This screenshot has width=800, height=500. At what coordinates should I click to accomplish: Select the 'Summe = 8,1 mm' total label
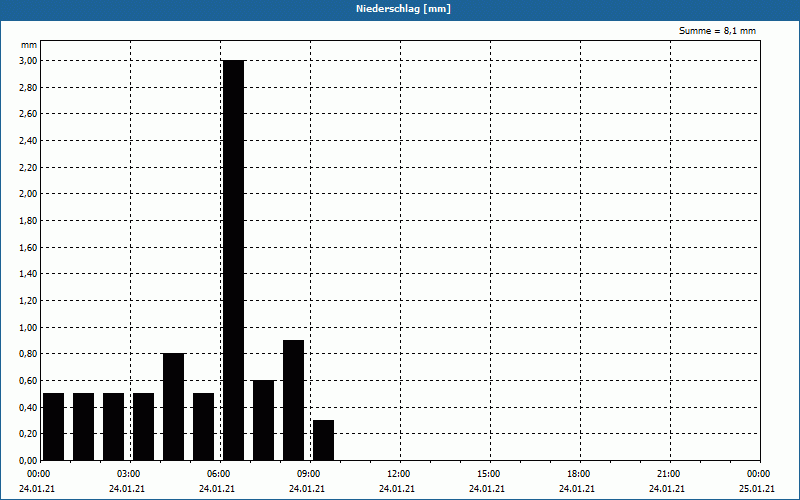point(717,31)
